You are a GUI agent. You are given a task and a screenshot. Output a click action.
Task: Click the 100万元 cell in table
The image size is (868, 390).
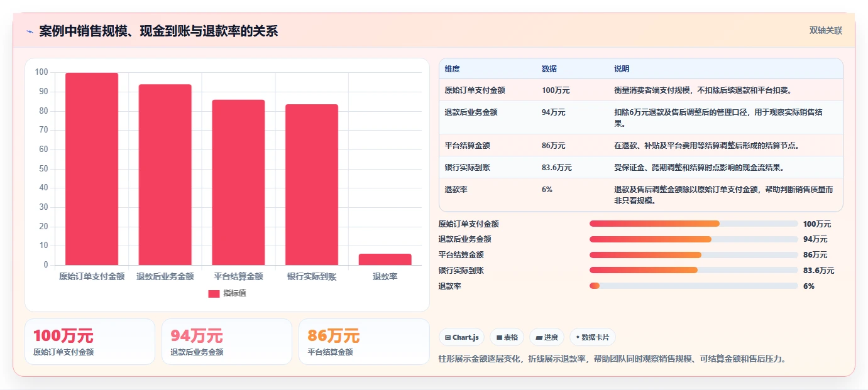[x=556, y=90]
